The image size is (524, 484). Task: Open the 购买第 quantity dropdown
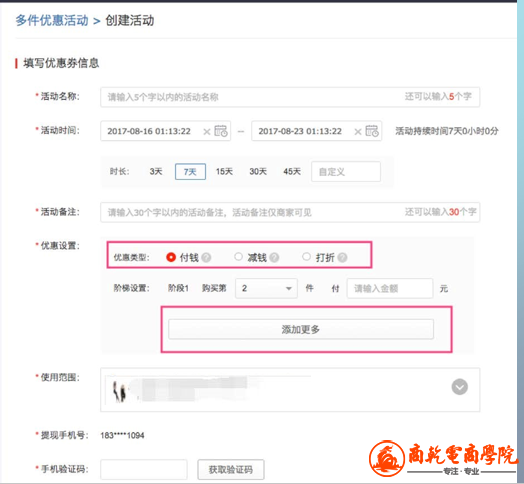click(266, 288)
